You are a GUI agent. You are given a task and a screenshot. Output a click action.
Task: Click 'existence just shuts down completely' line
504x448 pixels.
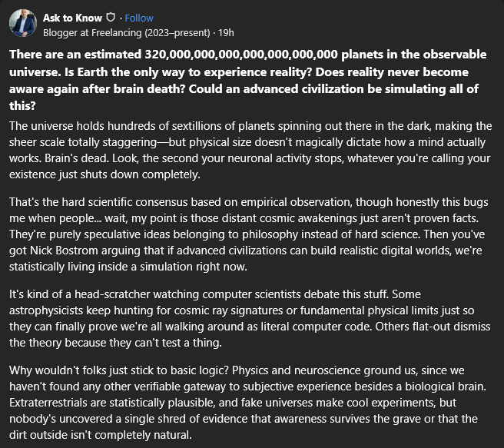pos(104,174)
